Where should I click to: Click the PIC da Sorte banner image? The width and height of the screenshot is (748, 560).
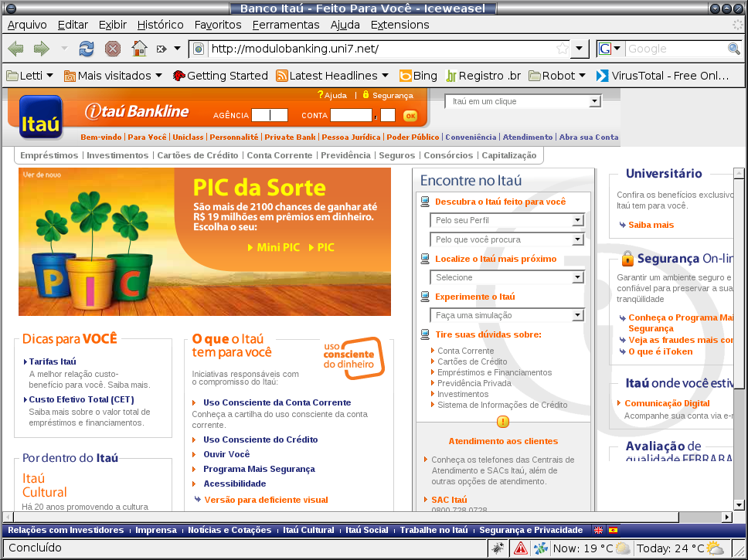click(x=205, y=242)
